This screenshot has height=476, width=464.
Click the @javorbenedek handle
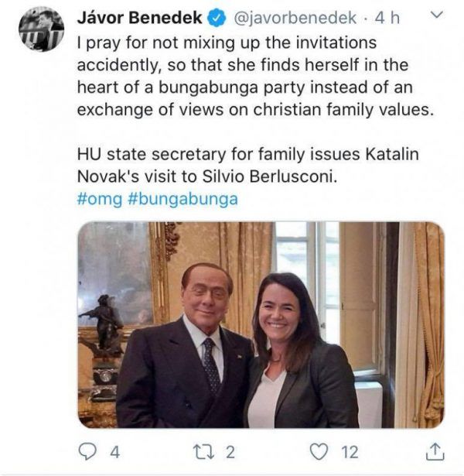[x=290, y=18]
